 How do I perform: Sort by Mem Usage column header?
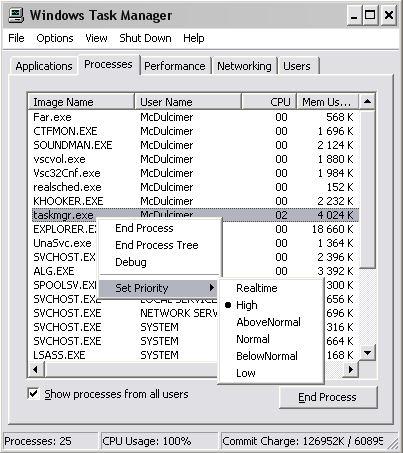[328, 102]
